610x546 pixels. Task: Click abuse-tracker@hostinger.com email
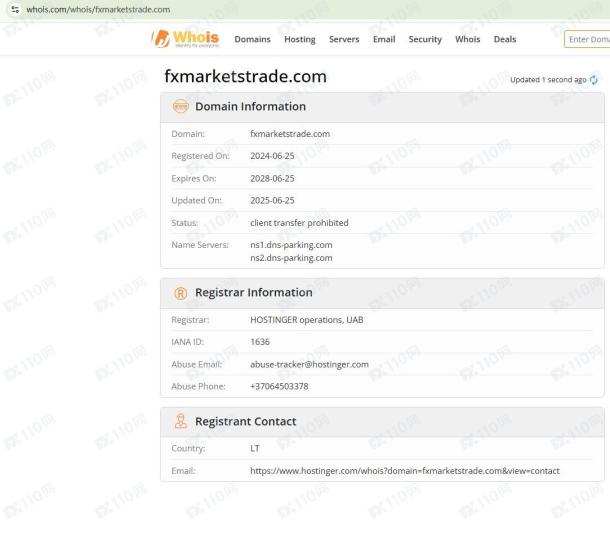[309, 365]
